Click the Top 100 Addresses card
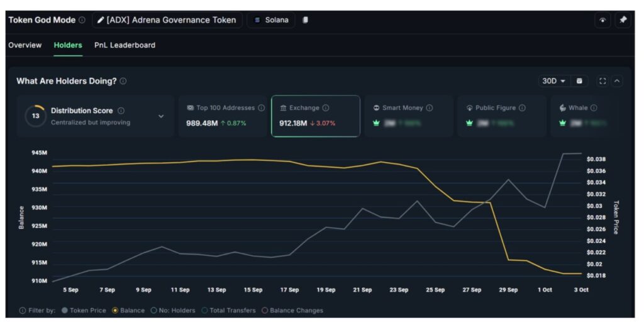This screenshot has width=644, height=323. click(x=223, y=116)
